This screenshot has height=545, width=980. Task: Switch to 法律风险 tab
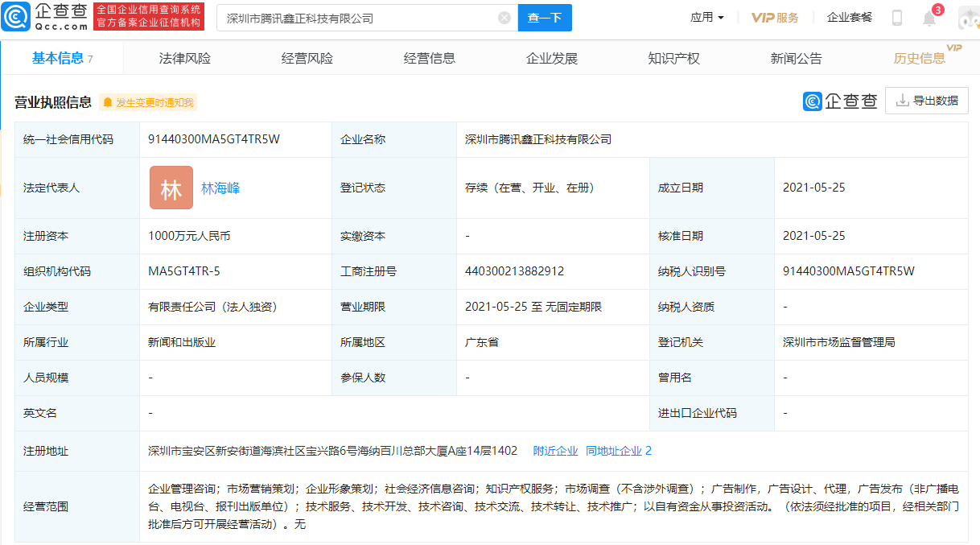[185, 58]
